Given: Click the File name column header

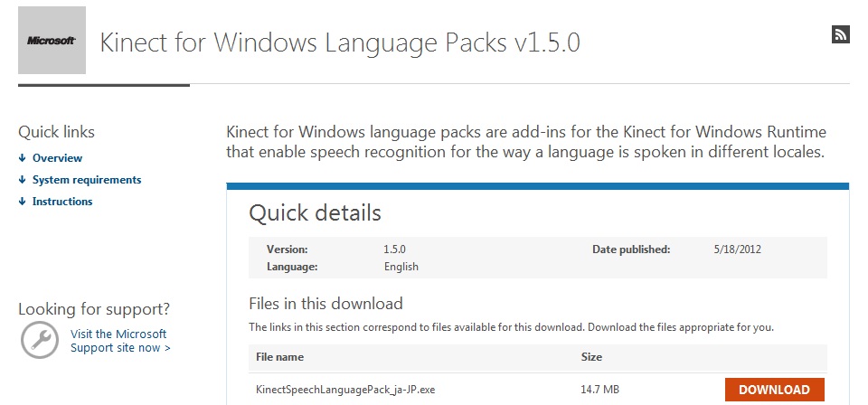Looking at the screenshot, I should tap(280, 357).
